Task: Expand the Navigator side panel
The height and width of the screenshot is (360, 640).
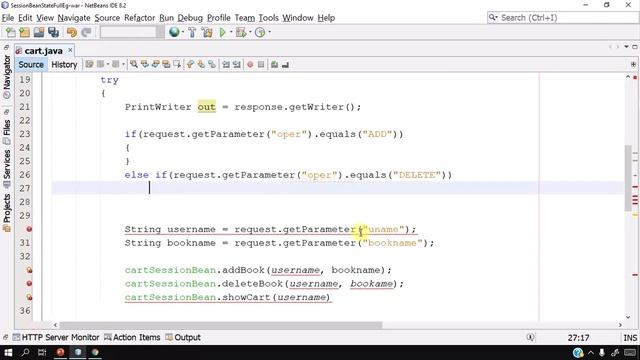Action: point(7,77)
